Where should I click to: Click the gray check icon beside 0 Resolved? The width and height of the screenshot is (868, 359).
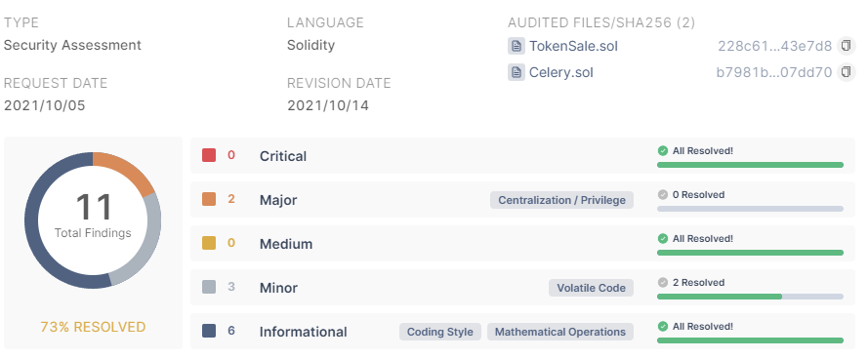coord(663,195)
